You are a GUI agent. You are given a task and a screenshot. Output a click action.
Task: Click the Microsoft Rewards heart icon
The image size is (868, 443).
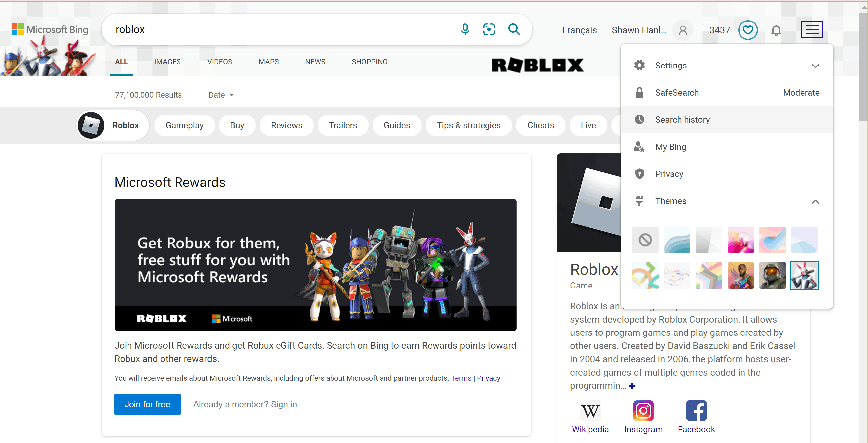tap(749, 29)
